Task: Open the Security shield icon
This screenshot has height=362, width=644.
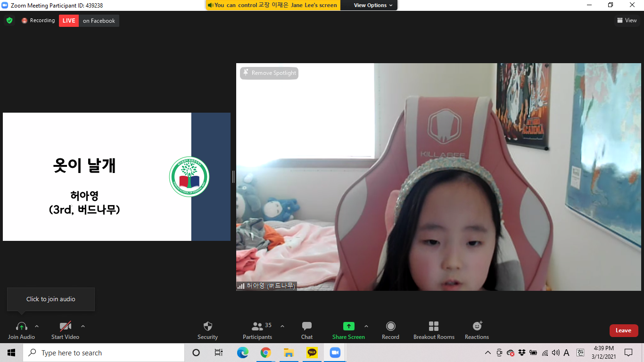Action: point(207,326)
